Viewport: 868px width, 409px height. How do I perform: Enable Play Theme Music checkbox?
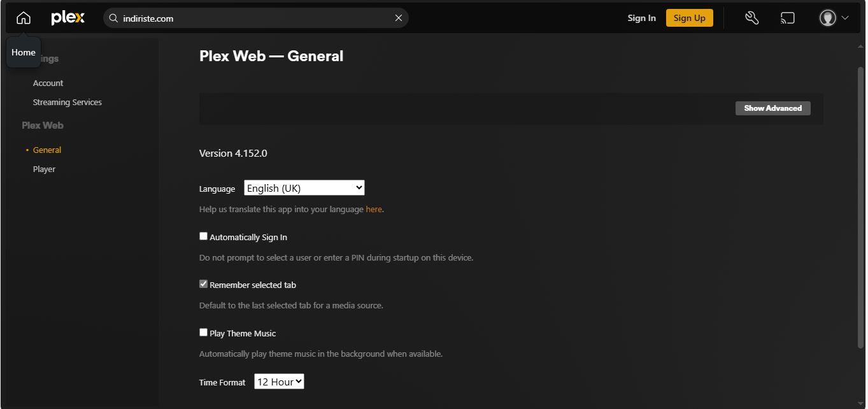pyautogui.click(x=204, y=333)
